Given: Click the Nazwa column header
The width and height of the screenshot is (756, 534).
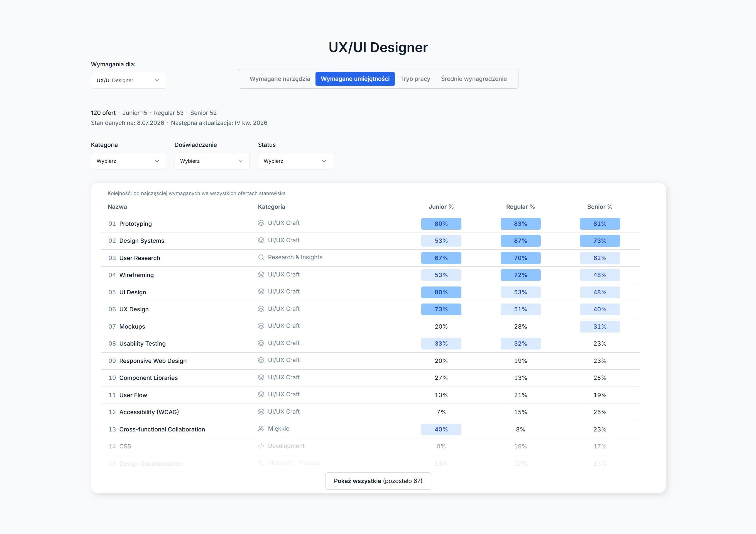Looking at the screenshot, I should coord(117,207).
